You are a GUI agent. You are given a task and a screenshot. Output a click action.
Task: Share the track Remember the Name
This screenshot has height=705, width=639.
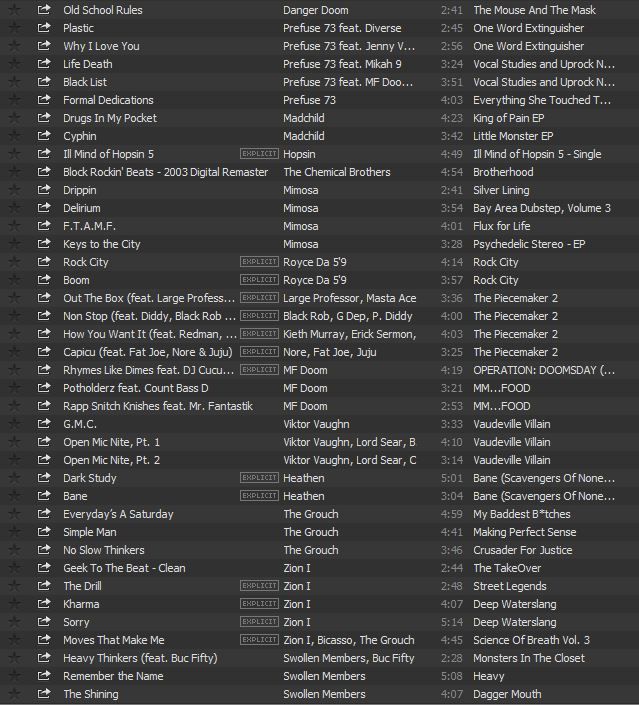click(43, 676)
